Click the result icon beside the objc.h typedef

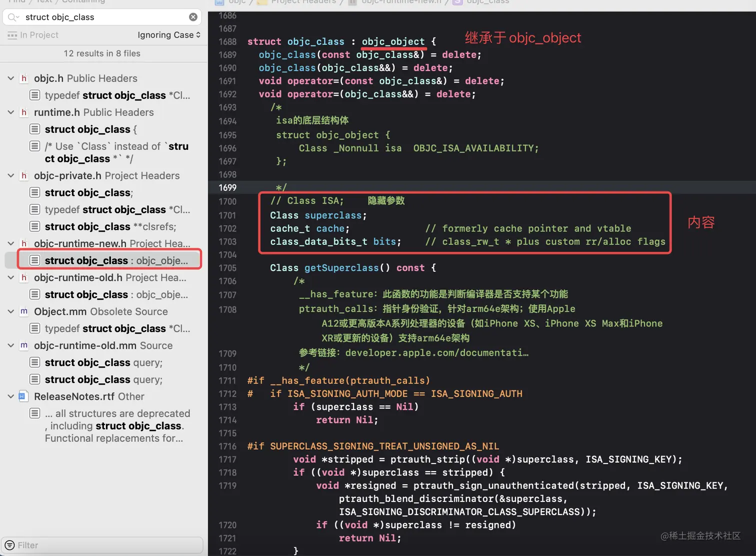click(x=34, y=95)
